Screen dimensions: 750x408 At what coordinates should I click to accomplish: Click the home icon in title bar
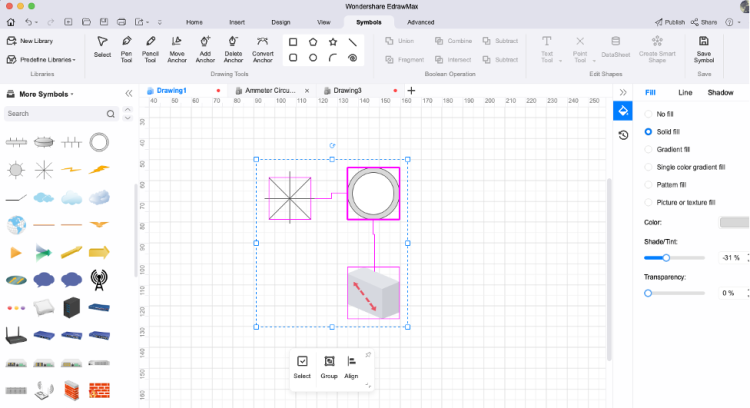tap(11, 22)
